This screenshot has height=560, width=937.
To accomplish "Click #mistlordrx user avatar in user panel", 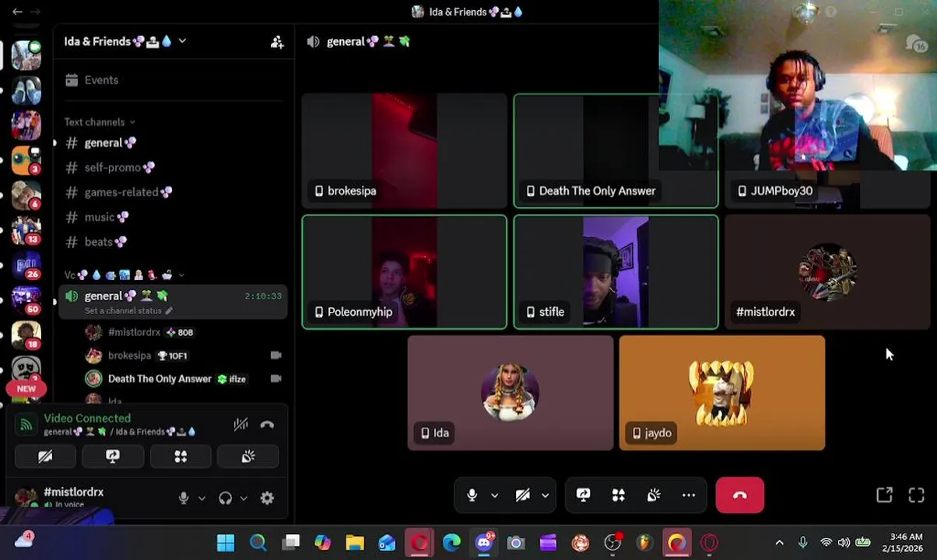I will click(26, 498).
